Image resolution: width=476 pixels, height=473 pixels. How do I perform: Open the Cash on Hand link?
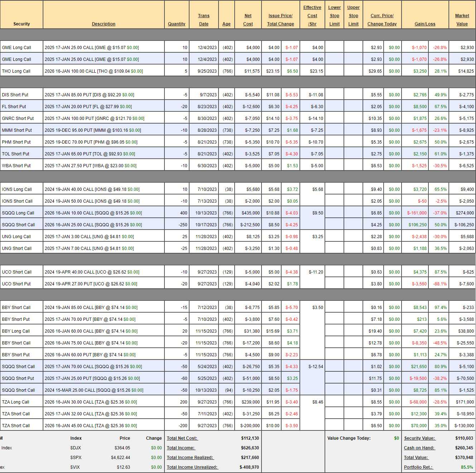coord(419,448)
